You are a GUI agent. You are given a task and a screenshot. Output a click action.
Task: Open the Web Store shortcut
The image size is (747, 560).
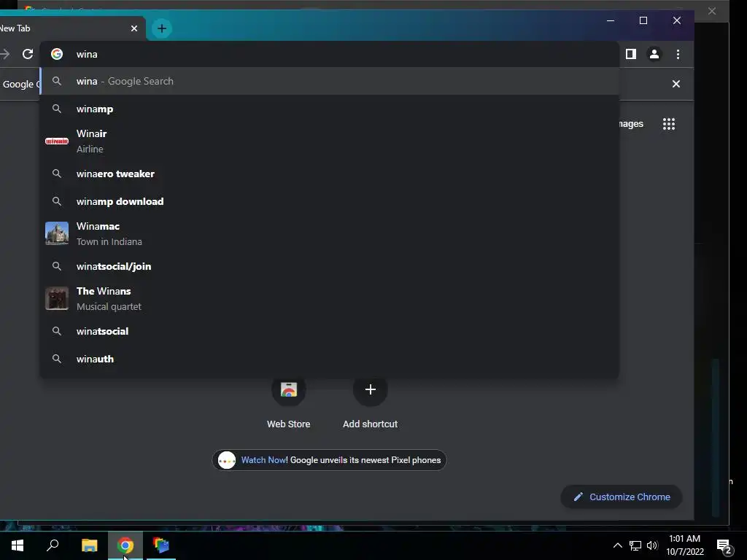click(289, 402)
